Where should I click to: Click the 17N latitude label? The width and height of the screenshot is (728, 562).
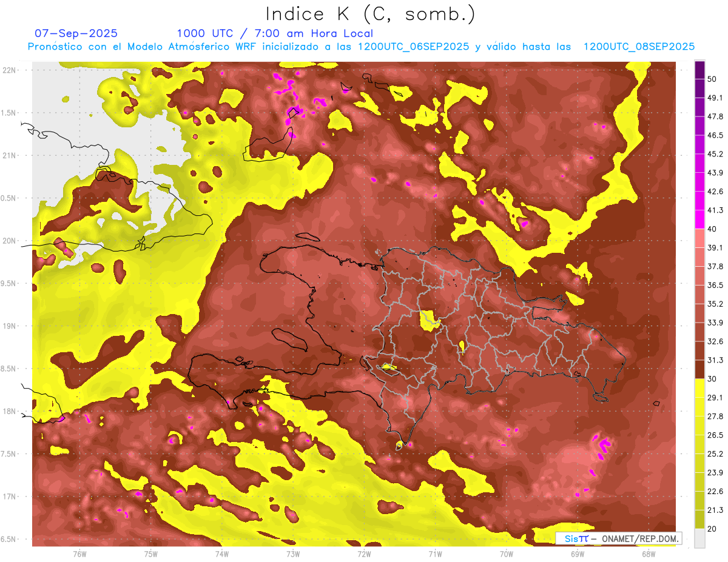9,497
